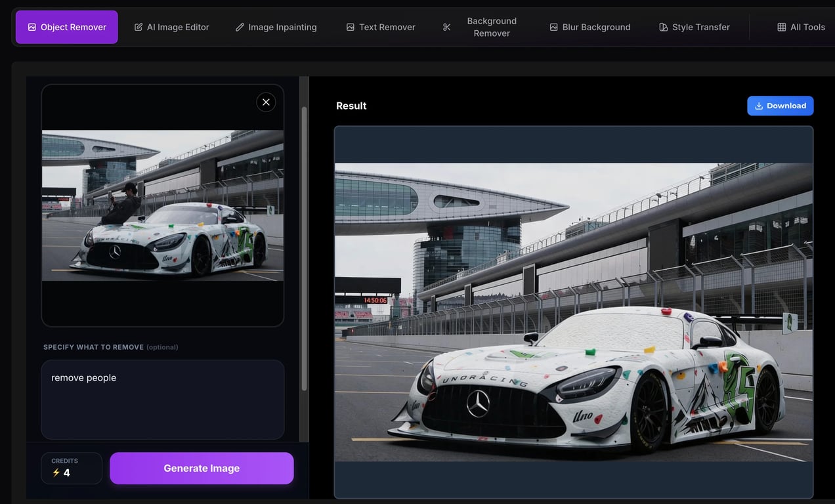Click the remove people prompt field
835x504 pixels.
162,399
